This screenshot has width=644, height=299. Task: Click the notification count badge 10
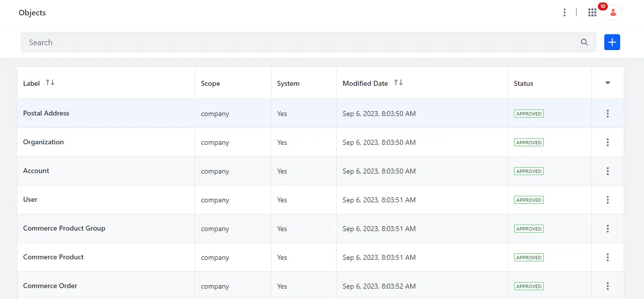click(x=602, y=6)
